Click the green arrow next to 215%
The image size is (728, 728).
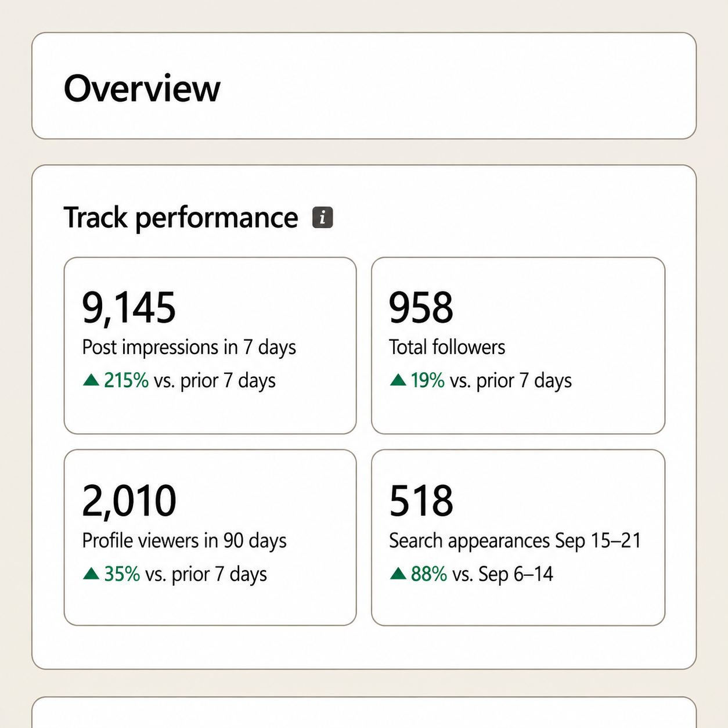(91, 380)
